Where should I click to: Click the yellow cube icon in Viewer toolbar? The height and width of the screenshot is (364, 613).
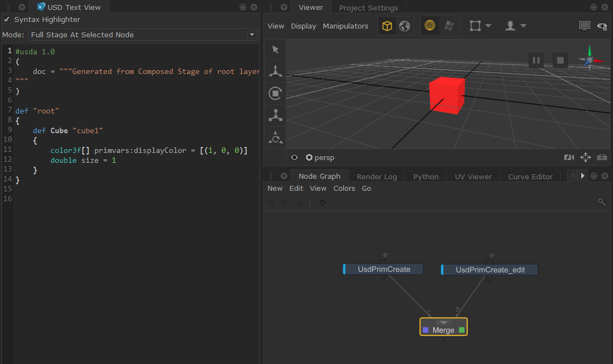click(388, 26)
